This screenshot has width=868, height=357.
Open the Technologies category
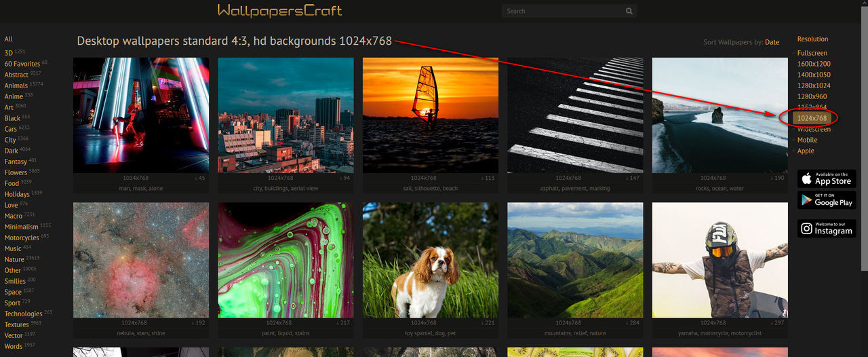pos(23,314)
